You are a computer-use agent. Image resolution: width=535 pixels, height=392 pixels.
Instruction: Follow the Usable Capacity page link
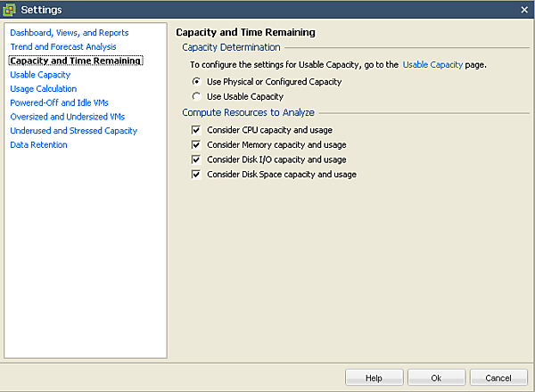(432, 65)
